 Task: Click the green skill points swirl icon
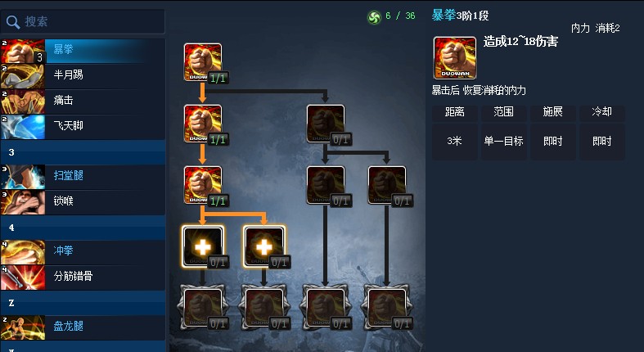374,17
